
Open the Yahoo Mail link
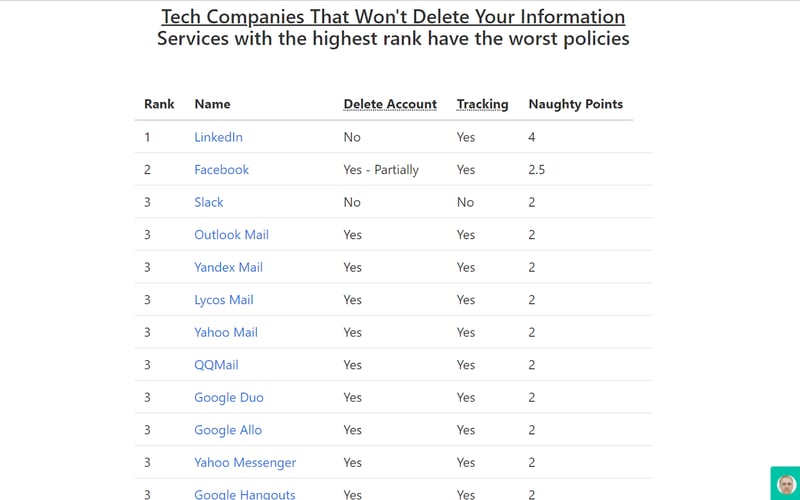[x=226, y=332]
